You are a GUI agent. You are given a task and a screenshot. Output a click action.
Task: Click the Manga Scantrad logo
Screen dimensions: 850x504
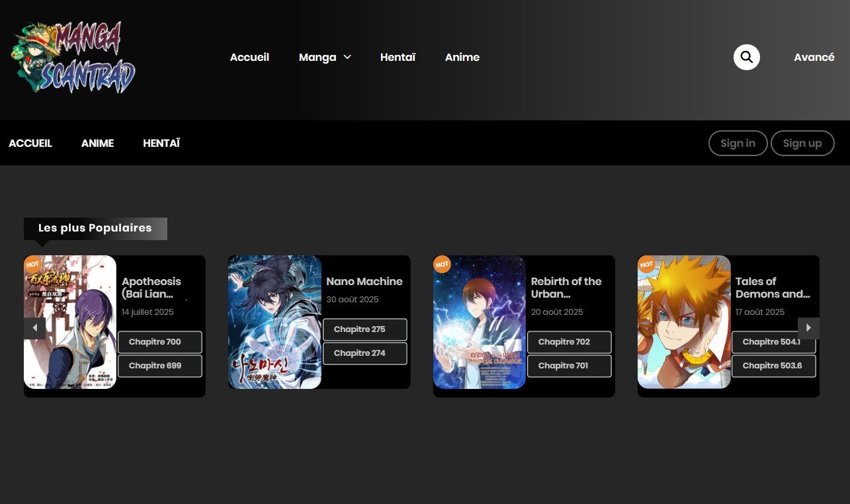(73, 58)
